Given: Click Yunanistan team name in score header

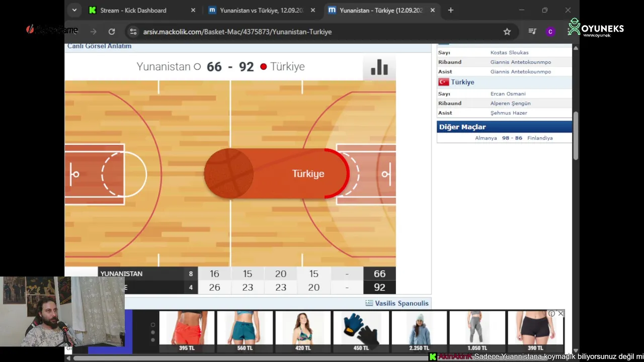Looking at the screenshot, I should [x=164, y=66].
